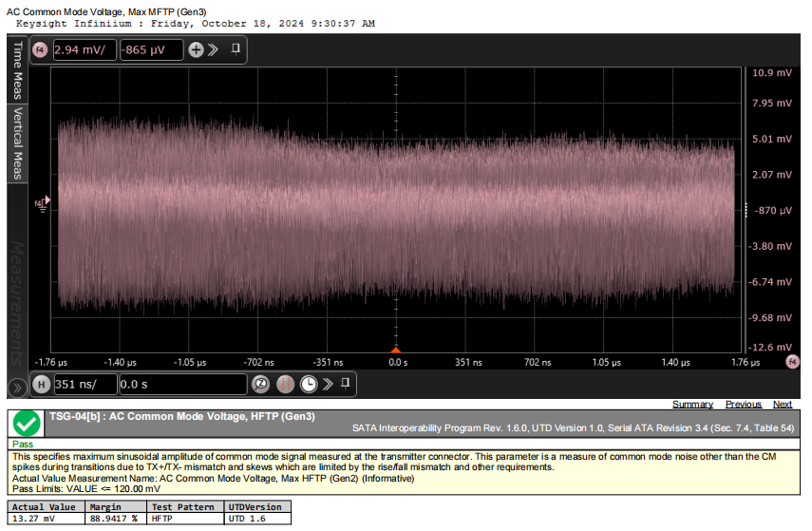Pin the vertical settings toolbar
812x531 pixels.
point(236,49)
